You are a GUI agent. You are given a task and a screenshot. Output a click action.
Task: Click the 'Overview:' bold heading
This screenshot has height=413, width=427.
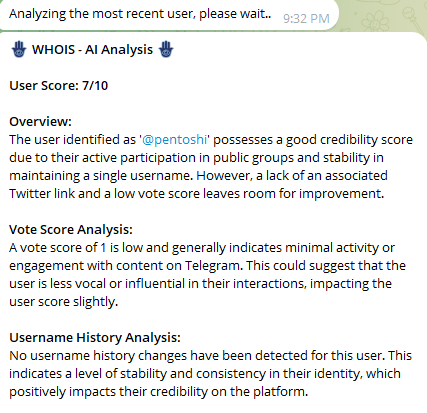click(x=40, y=122)
